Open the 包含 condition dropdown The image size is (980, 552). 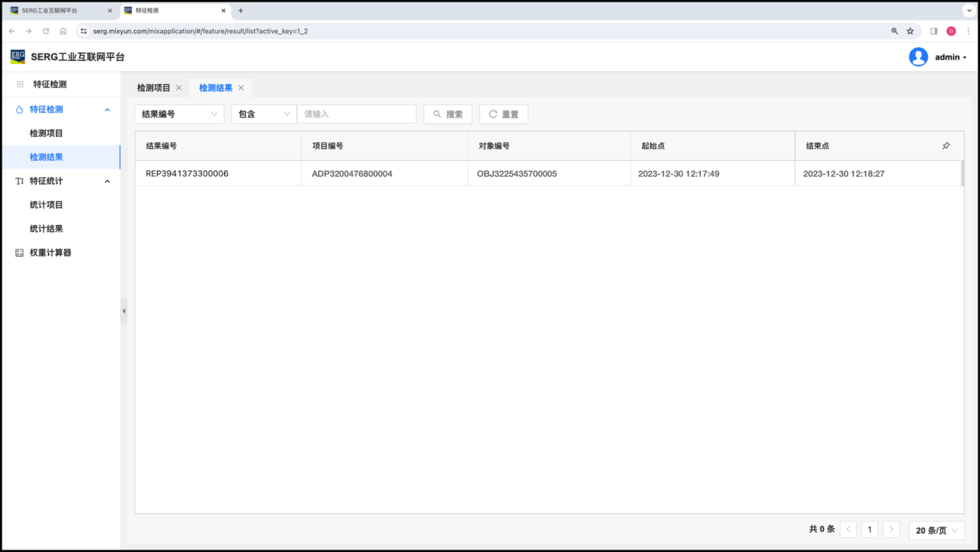click(264, 114)
